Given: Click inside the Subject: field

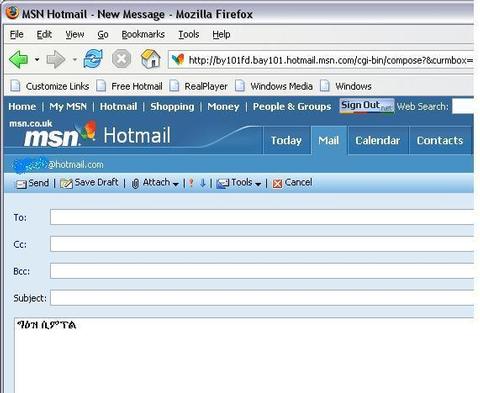Looking at the screenshot, I should point(262,298).
